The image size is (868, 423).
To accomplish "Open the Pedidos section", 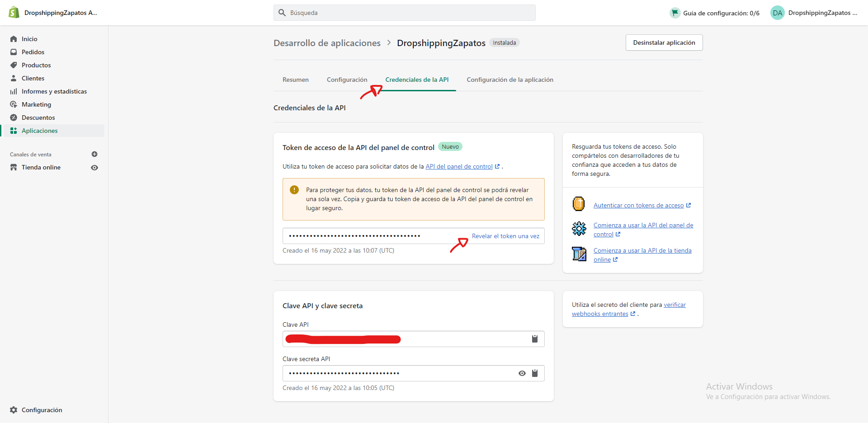I will (x=33, y=52).
